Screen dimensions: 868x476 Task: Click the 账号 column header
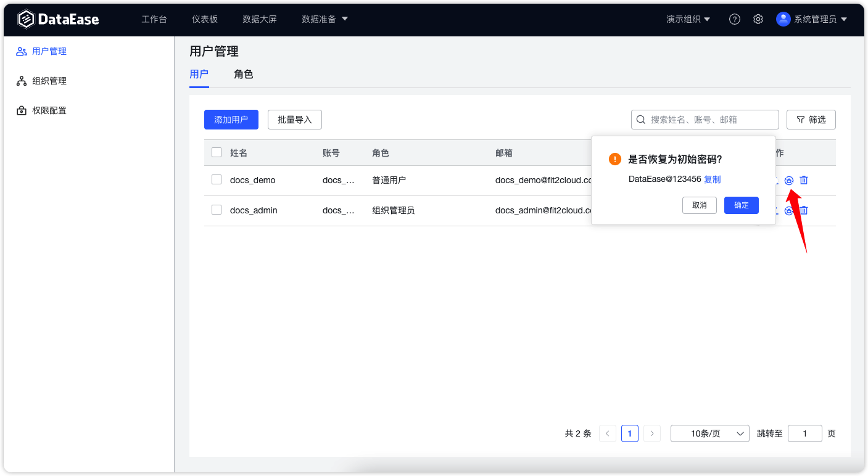pyautogui.click(x=331, y=153)
